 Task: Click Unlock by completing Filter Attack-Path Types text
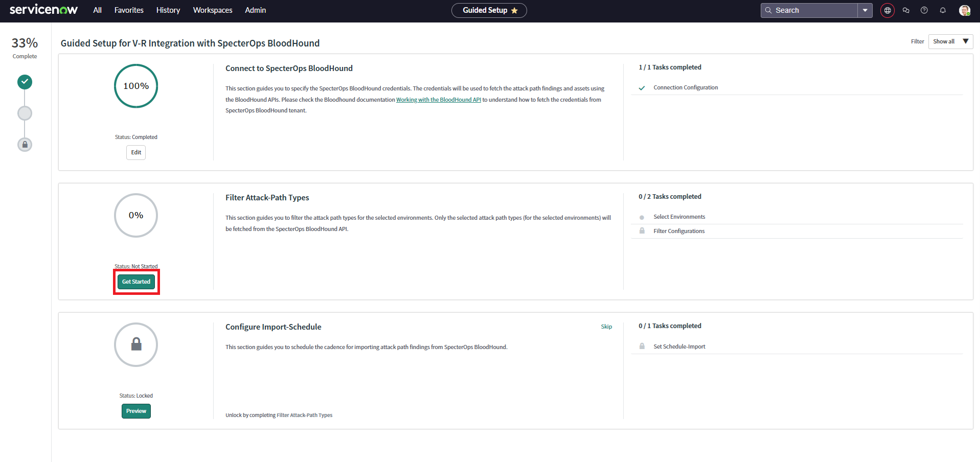[279, 415]
